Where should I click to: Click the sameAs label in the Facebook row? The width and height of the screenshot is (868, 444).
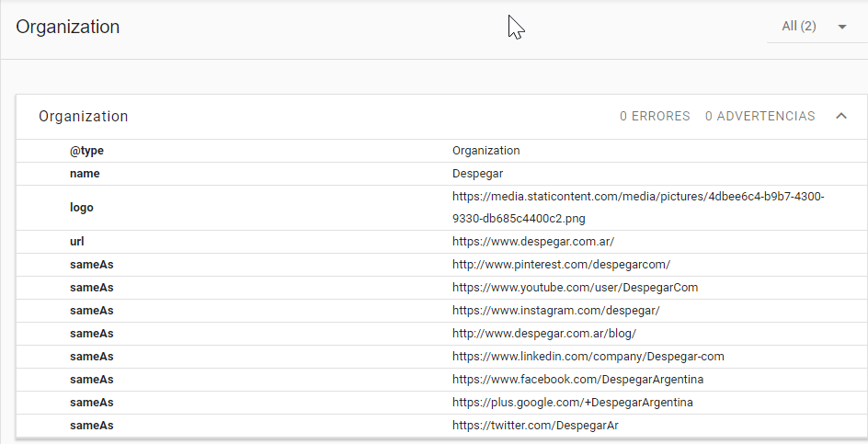pos(91,380)
